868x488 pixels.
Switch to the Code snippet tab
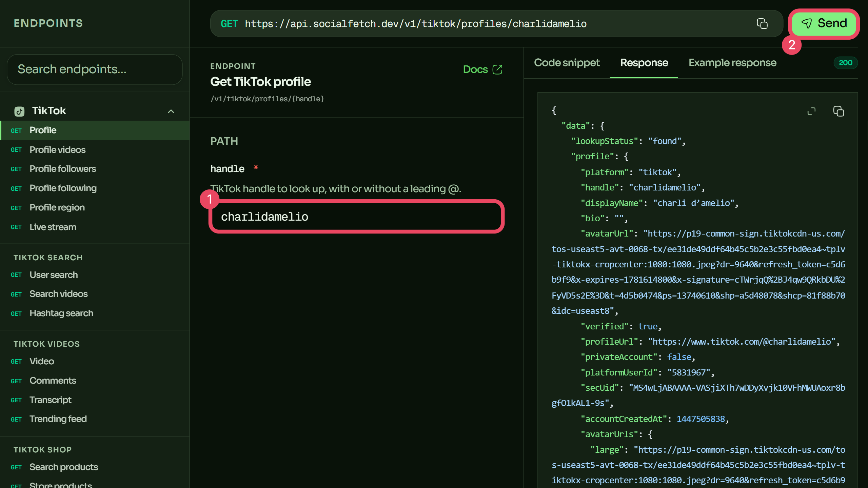click(x=567, y=63)
